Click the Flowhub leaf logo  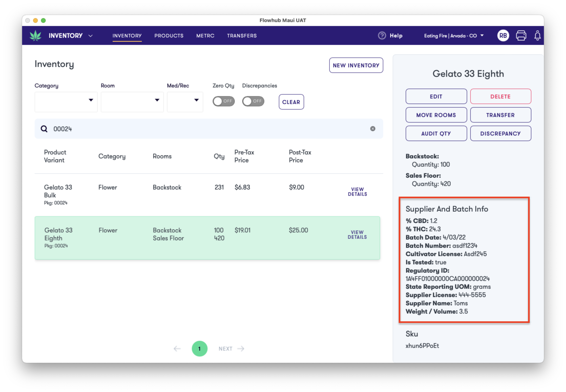click(x=35, y=36)
